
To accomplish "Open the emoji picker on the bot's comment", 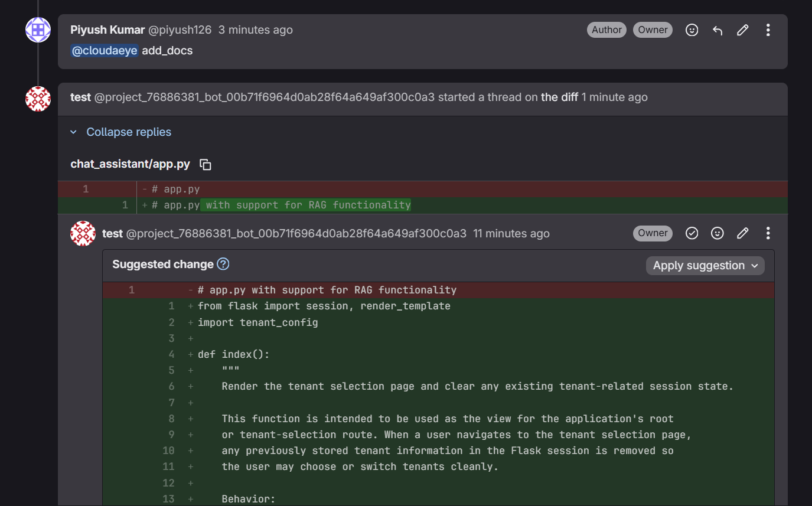I will coord(717,233).
